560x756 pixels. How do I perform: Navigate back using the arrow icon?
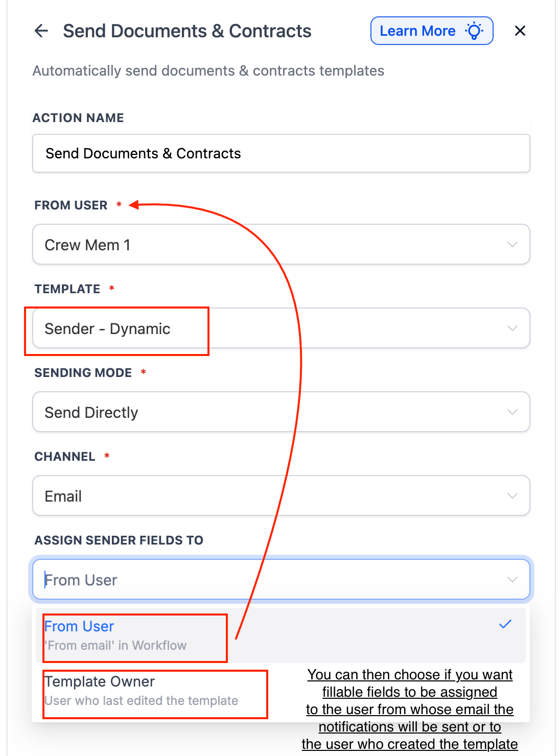pos(41,31)
